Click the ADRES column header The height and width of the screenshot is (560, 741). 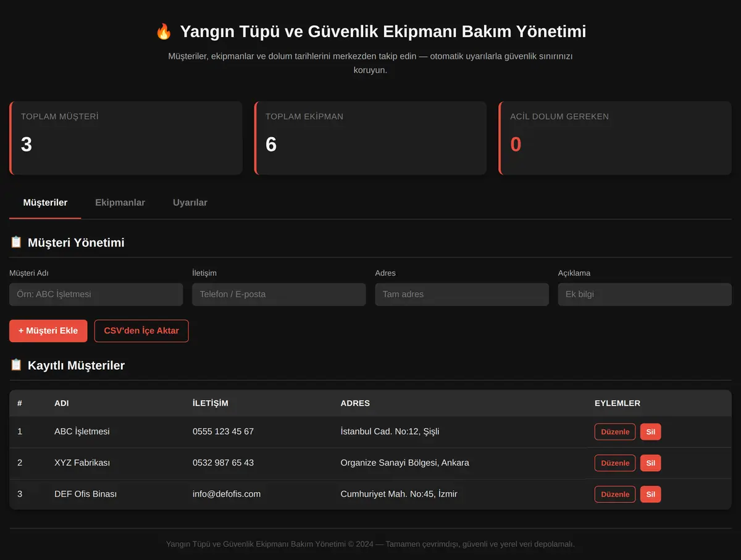point(355,403)
